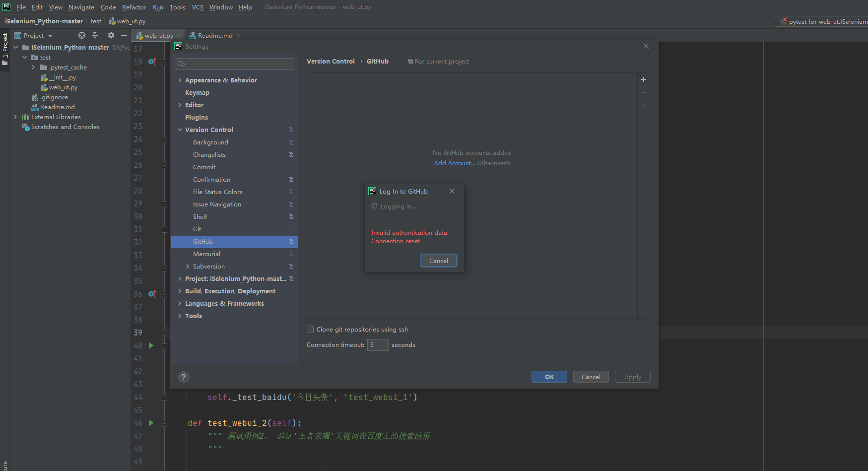The image size is (868, 471).
Task: Select the Plugins settings item
Action: (x=197, y=117)
